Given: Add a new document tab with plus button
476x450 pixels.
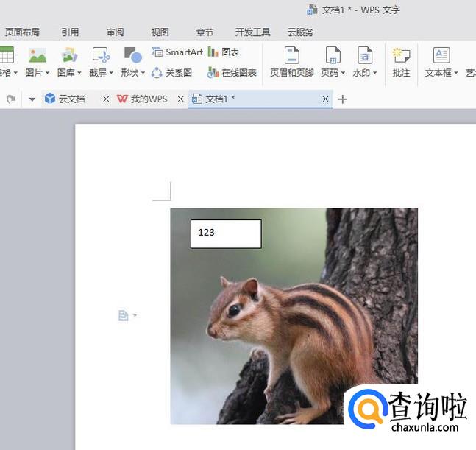Looking at the screenshot, I should tap(343, 99).
